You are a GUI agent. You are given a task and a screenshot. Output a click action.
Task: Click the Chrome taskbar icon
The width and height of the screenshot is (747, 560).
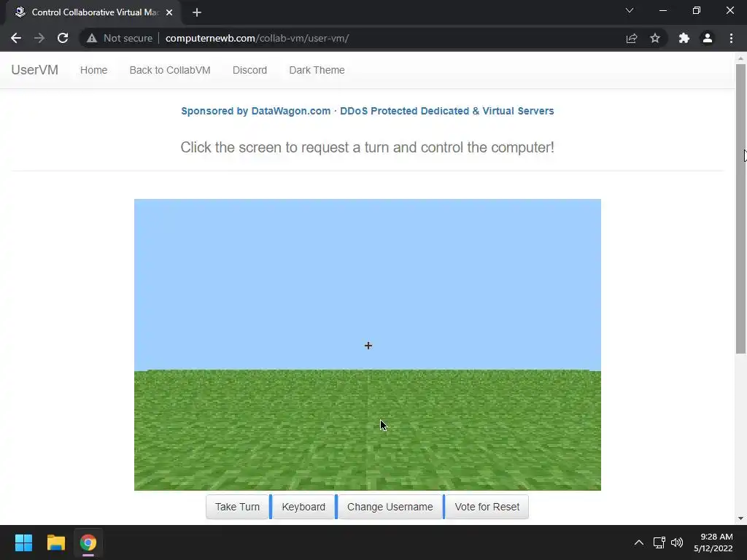[x=88, y=542]
